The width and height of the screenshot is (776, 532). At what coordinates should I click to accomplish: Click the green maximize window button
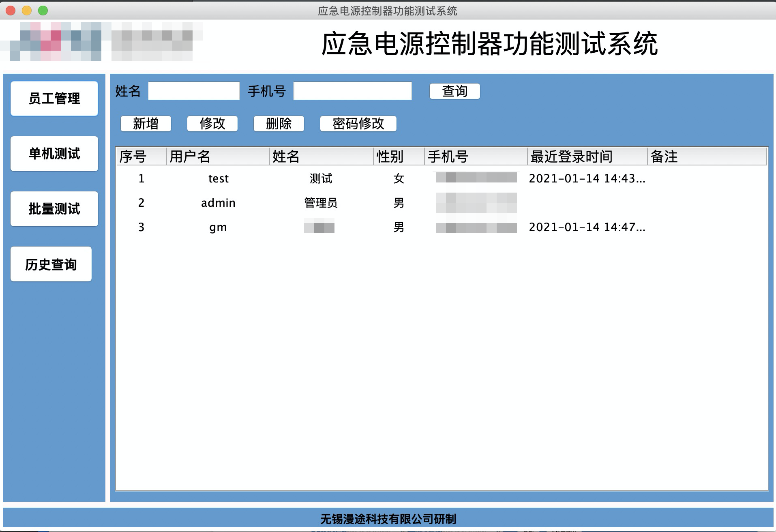(x=43, y=11)
